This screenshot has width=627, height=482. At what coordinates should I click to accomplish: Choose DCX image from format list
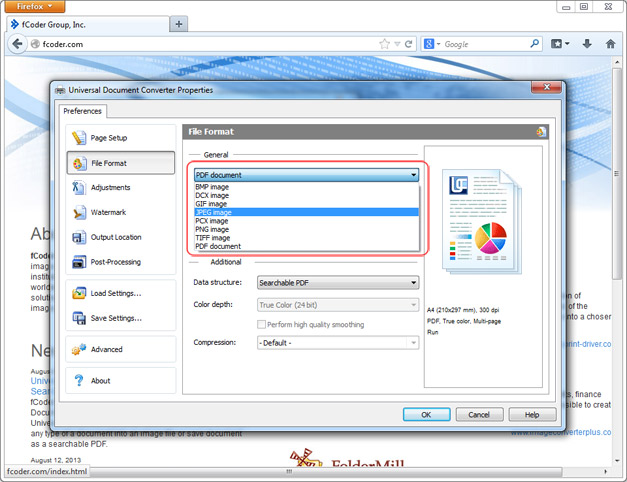[x=306, y=195]
